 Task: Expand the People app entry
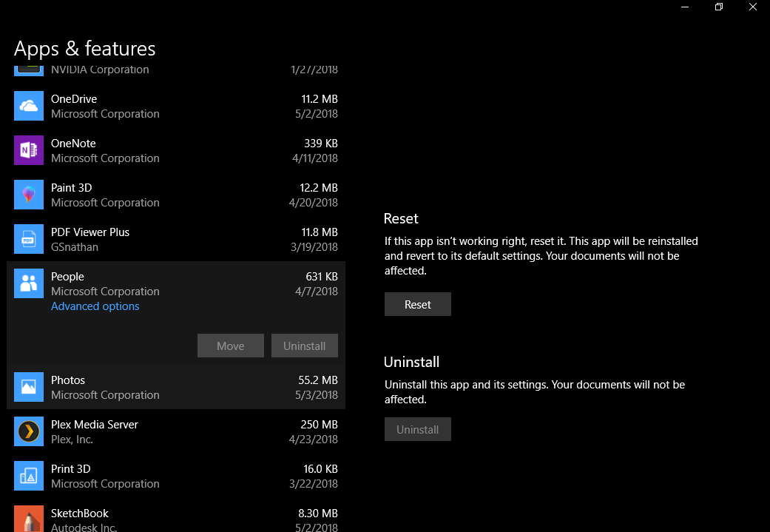[148, 283]
